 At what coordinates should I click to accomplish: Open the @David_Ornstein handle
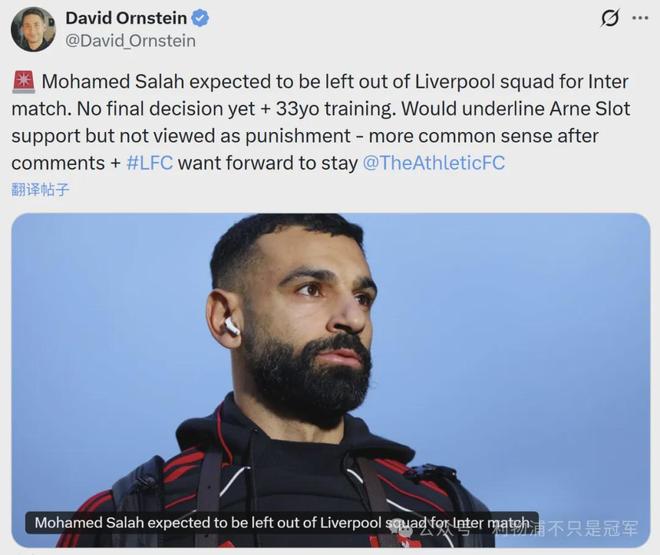coord(130,41)
